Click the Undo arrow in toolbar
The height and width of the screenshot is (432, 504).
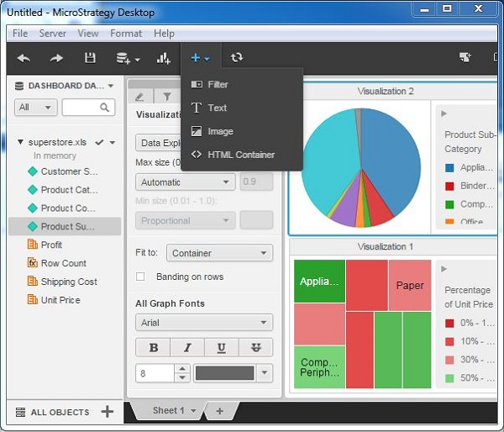coord(24,58)
